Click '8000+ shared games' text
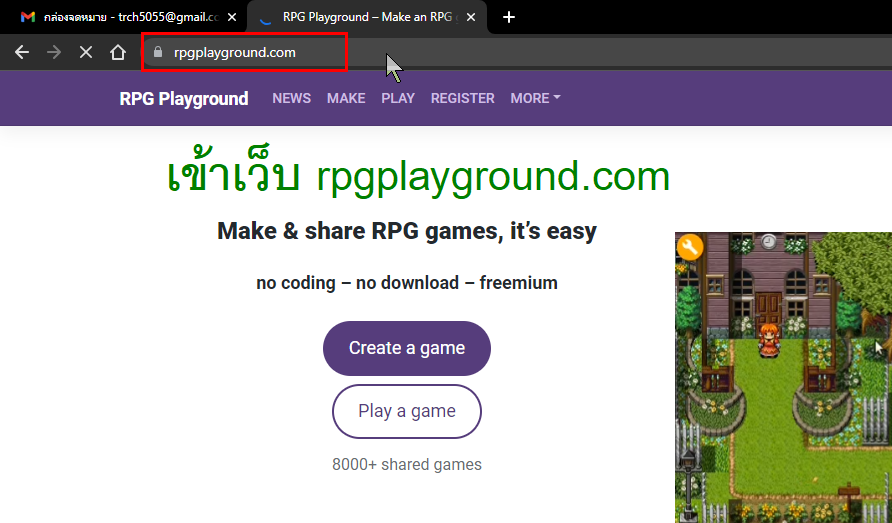The image size is (892, 523). click(407, 464)
